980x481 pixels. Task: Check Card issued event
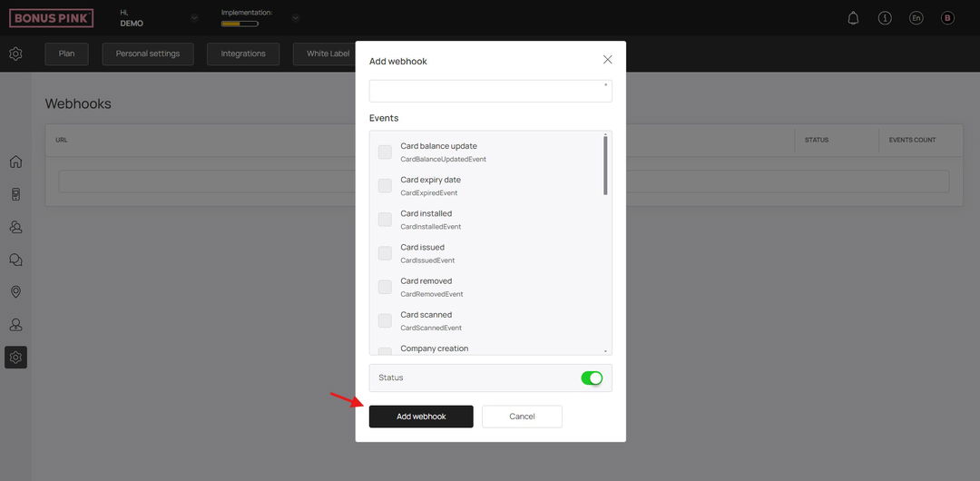[385, 253]
